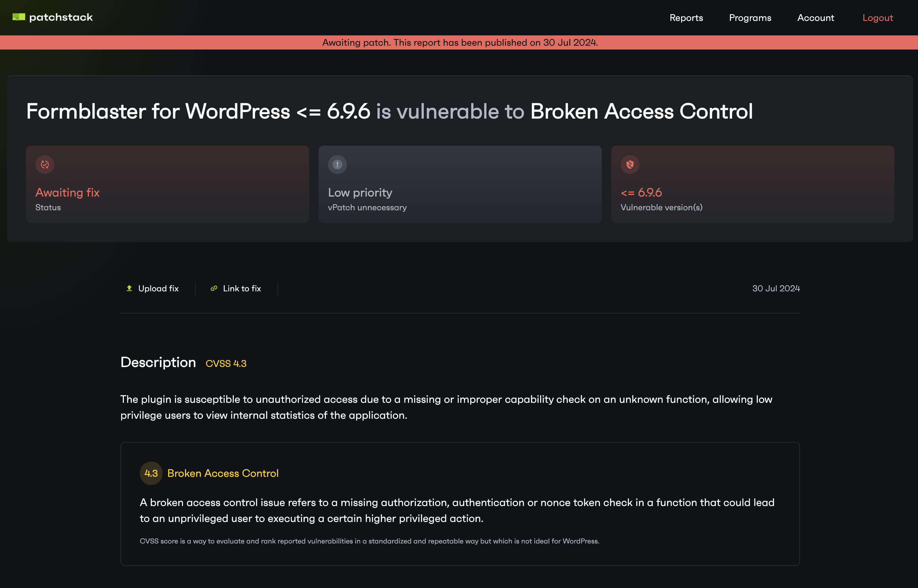Click the 4.3 score circle badge
918x588 pixels.
pyautogui.click(x=151, y=473)
